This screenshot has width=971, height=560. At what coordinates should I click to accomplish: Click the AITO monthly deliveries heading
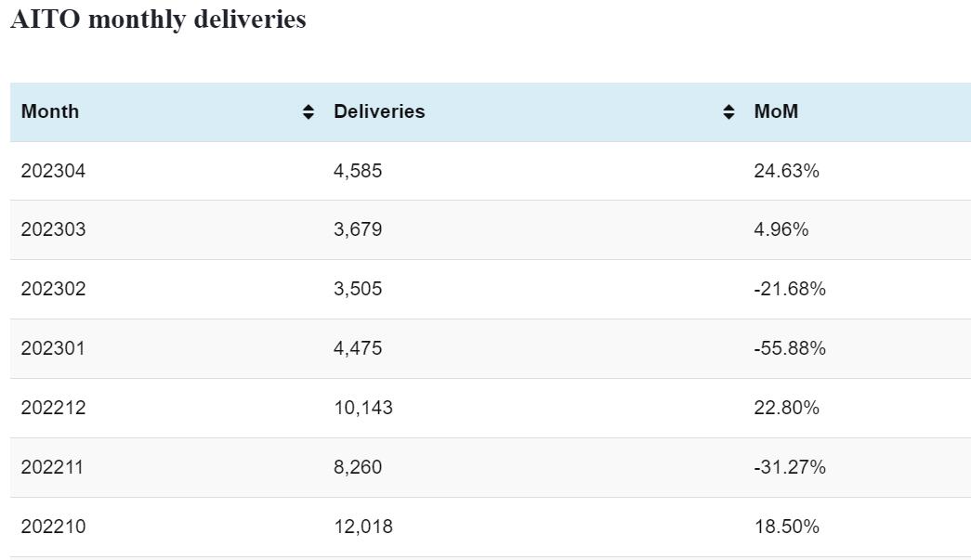[158, 20]
